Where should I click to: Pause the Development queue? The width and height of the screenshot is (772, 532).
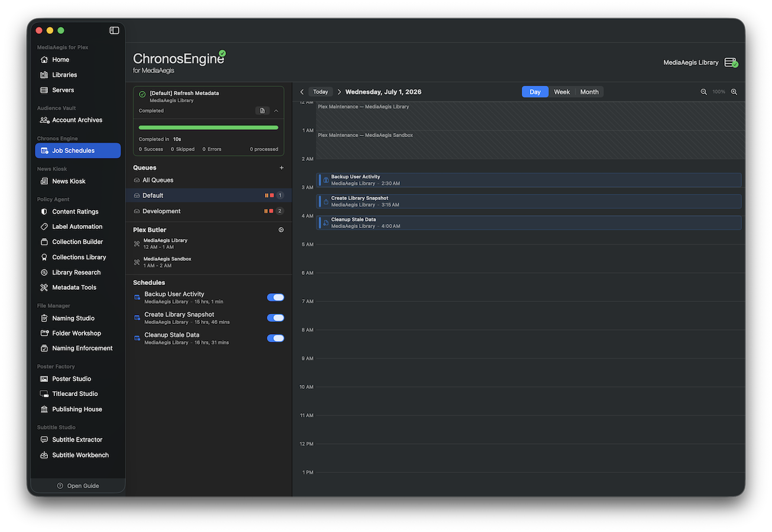pos(266,211)
